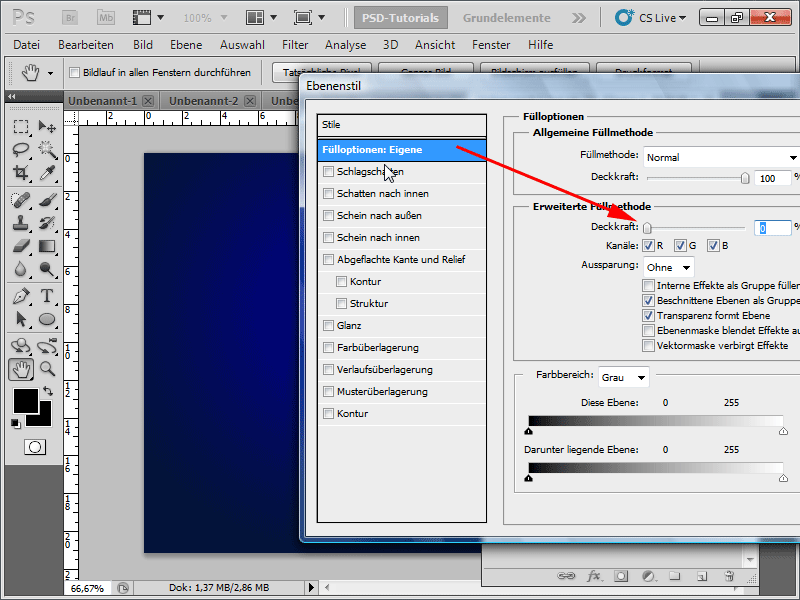Screen dimensions: 800x600
Task: Select the Zoom tool
Action: [x=47, y=369]
